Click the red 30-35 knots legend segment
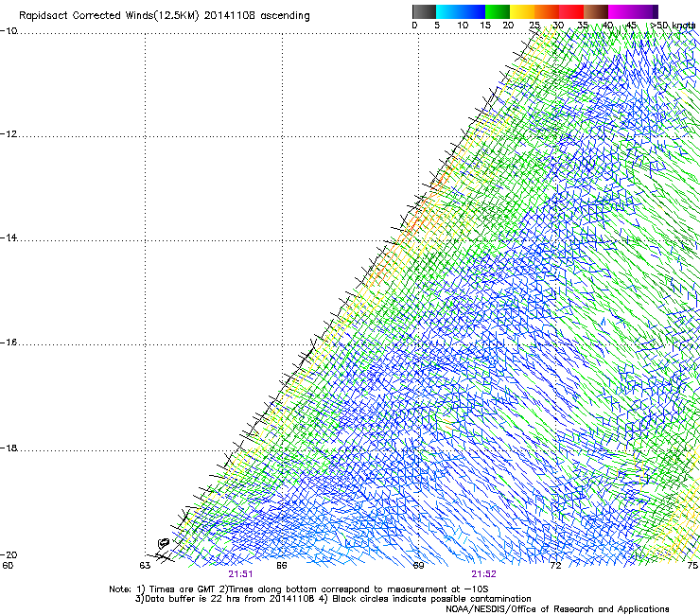The image size is (700, 615). click(x=571, y=11)
